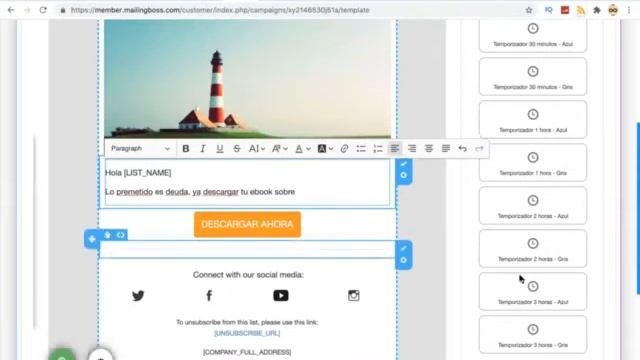Open the font family dropdown

point(280,149)
